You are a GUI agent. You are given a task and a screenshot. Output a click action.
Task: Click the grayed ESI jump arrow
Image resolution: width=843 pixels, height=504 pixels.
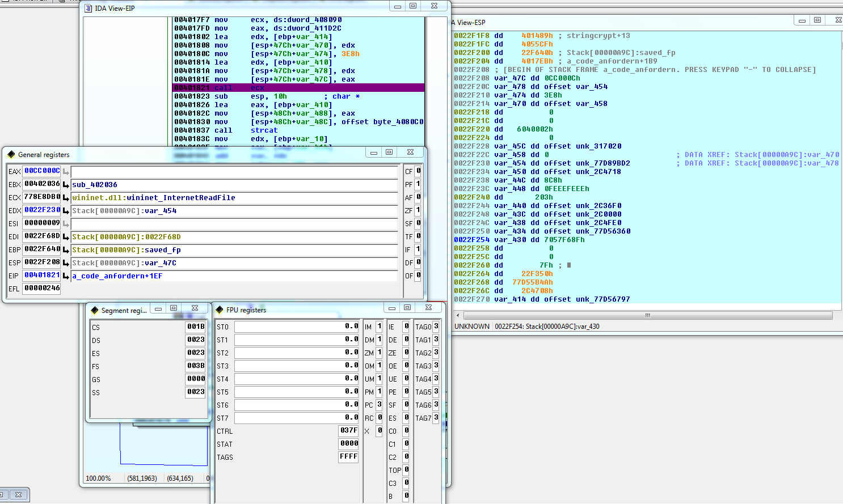click(x=66, y=224)
